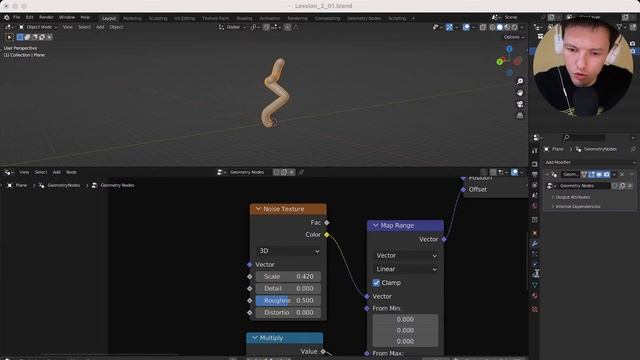Click the Scale 0.420 field

(x=288, y=276)
